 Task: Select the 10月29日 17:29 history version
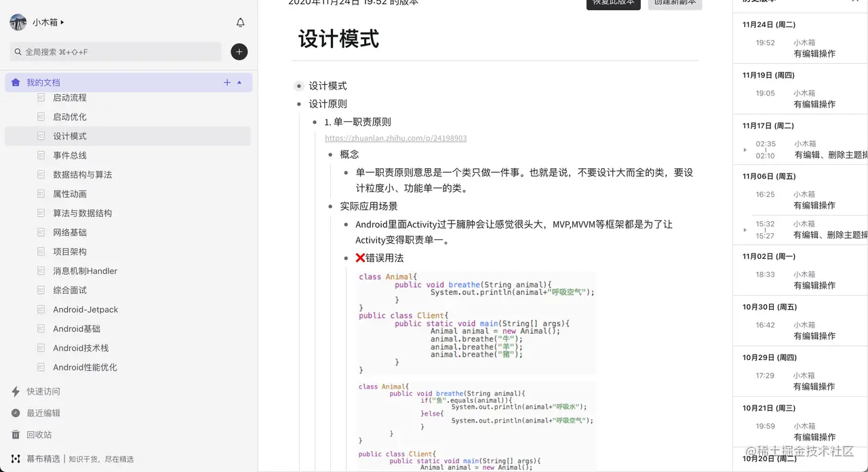[800, 381]
